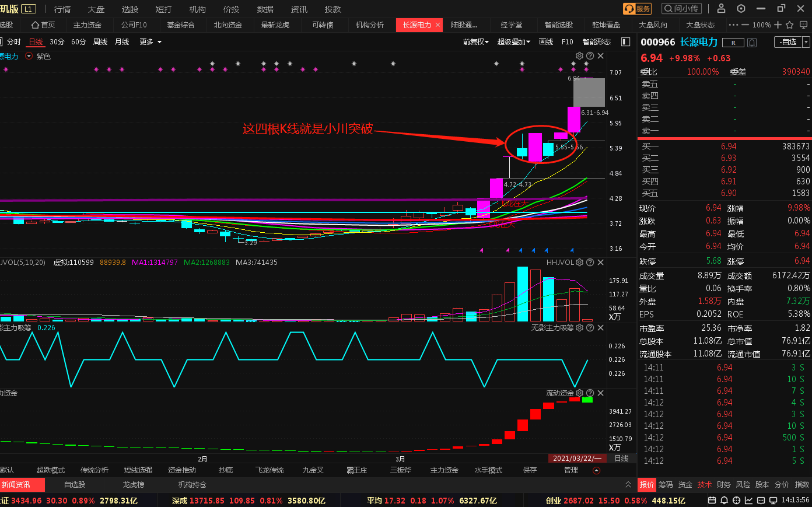
Task: Click the 2021/03/22 date marker
Action: (x=577, y=459)
